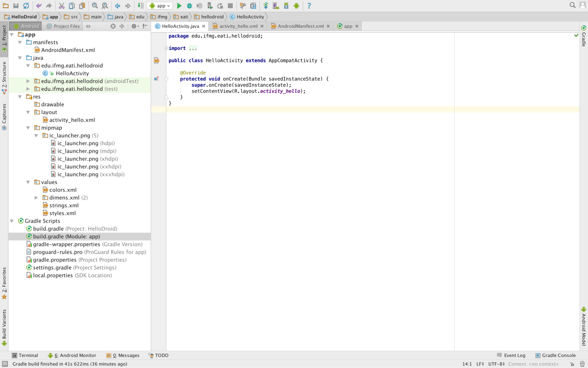The height and width of the screenshot is (368, 588).
Task: Click the Make Project build icon
Action: click(x=140, y=6)
